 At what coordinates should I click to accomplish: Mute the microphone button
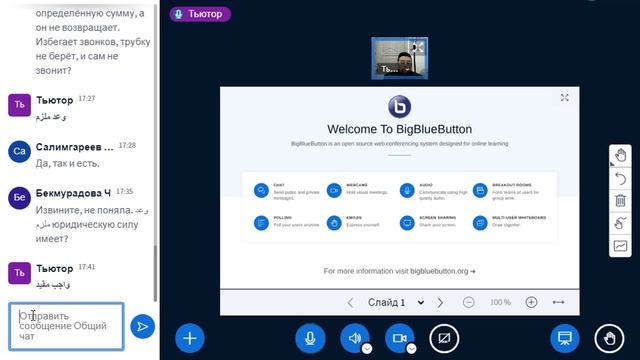tap(310, 338)
